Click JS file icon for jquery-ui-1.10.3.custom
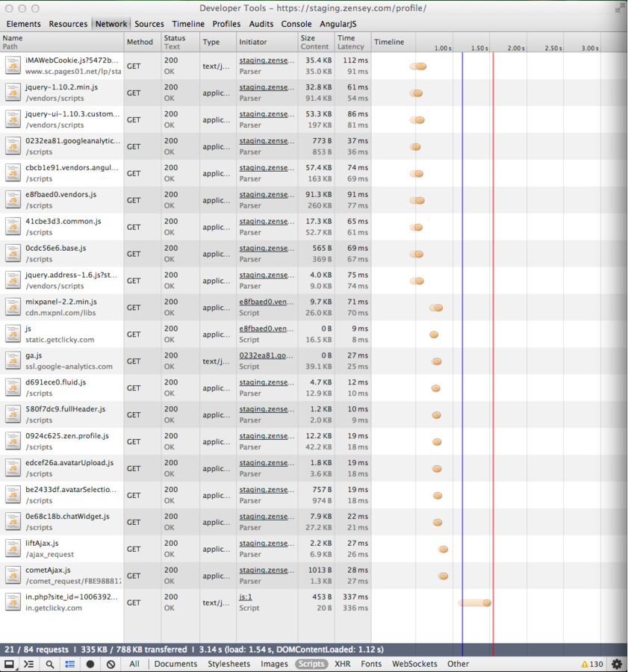628x672 pixels. 13,119
